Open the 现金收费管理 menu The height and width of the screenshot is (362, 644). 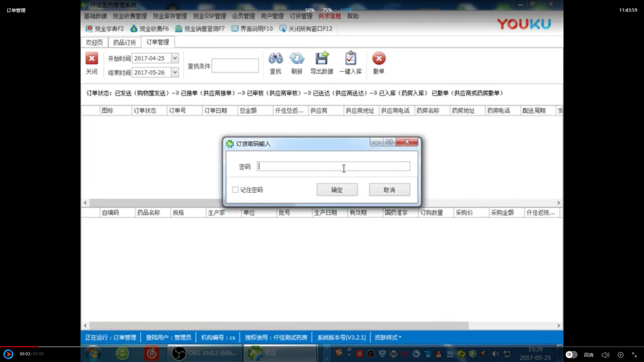130,16
